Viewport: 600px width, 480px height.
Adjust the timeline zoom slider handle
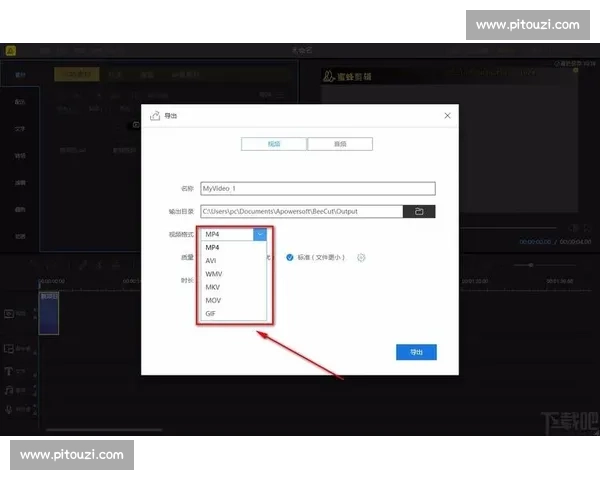click(531, 265)
